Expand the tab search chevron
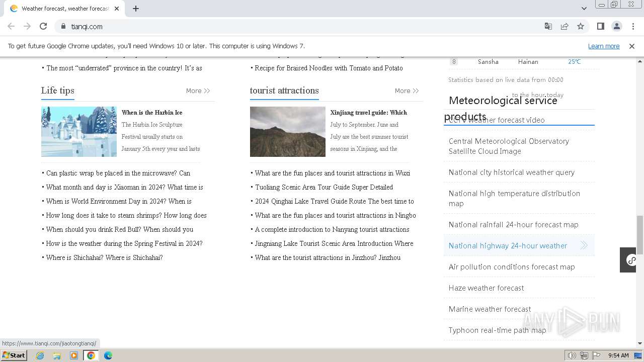The height and width of the screenshot is (362, 644). coord(584,9)
